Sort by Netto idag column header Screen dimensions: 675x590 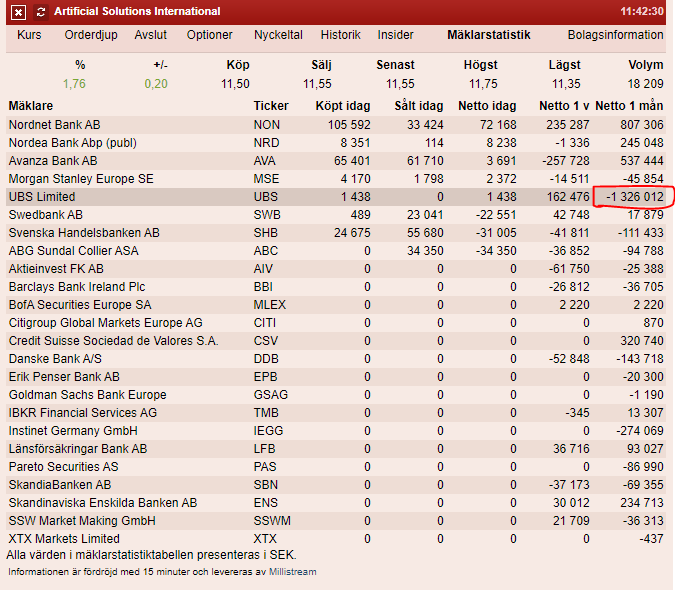click(487, 106)
